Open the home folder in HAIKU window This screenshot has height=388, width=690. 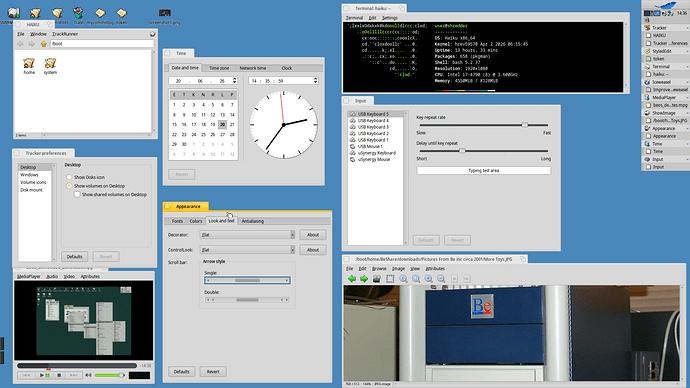point(29,66)
